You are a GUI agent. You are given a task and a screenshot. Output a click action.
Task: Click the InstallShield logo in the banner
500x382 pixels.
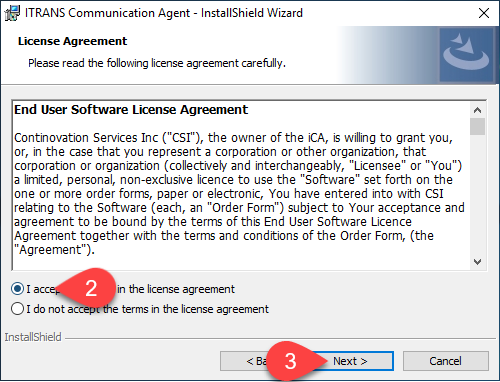coord(466,55)
